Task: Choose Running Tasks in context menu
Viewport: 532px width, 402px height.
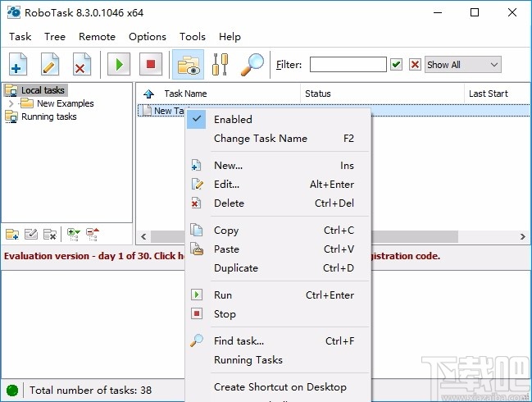Action: coord(278,360)
